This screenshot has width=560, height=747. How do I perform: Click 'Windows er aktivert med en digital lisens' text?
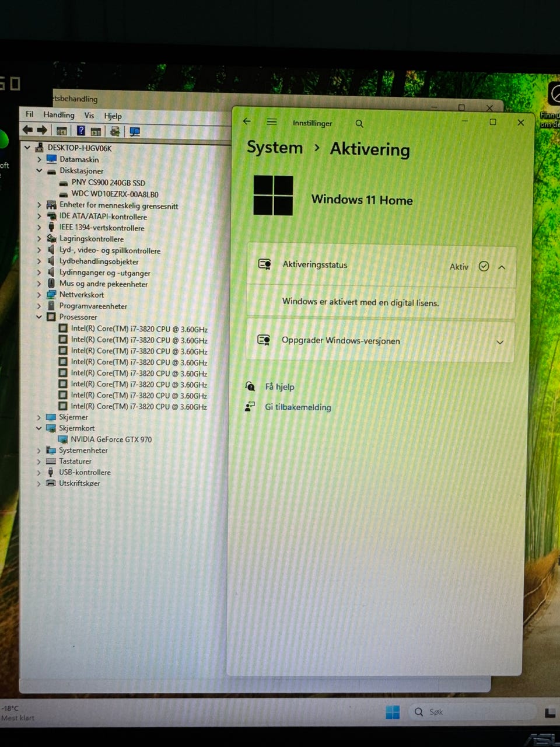pyautogui.click(x=360, y=302)
